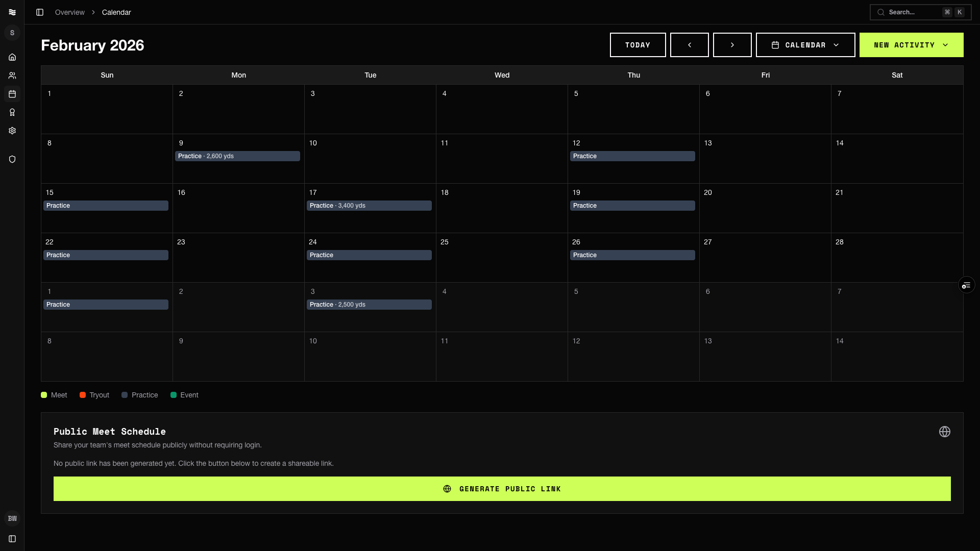Go to previous month arrow

[x=690, y=45]
